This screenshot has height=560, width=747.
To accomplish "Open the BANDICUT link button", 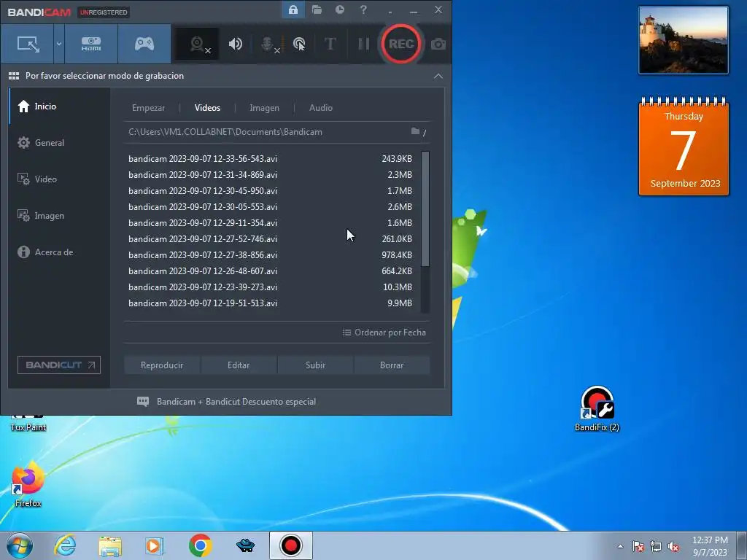I will (x=59, y=365).
